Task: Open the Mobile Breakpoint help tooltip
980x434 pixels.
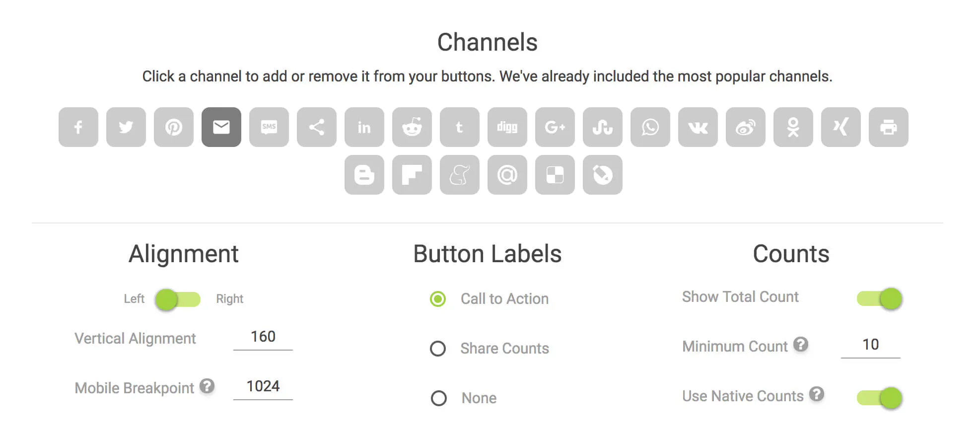Action: tap(207, 386)
